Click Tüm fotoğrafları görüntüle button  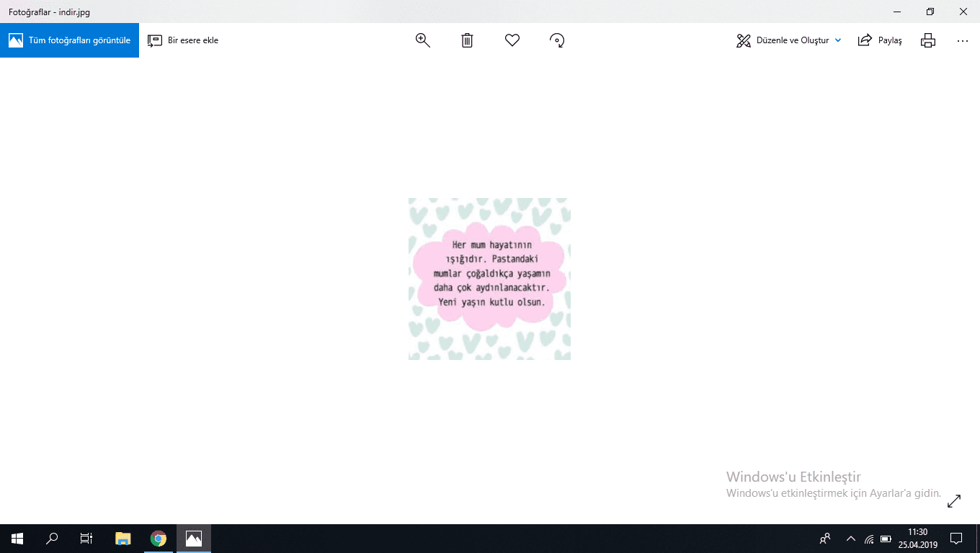pyautogui.click(x=69, y=40)
